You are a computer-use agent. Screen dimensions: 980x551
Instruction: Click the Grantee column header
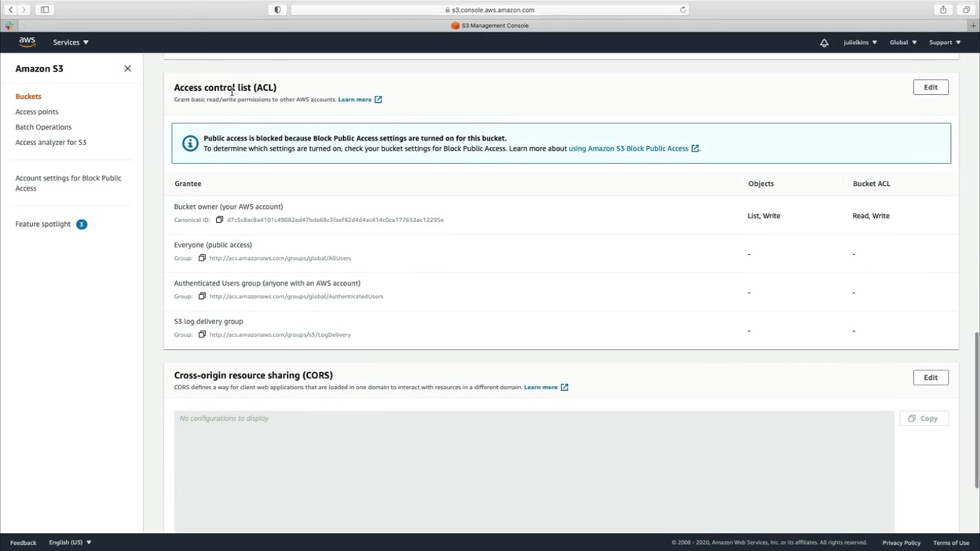pyautogui.click(x=188, y=184)
